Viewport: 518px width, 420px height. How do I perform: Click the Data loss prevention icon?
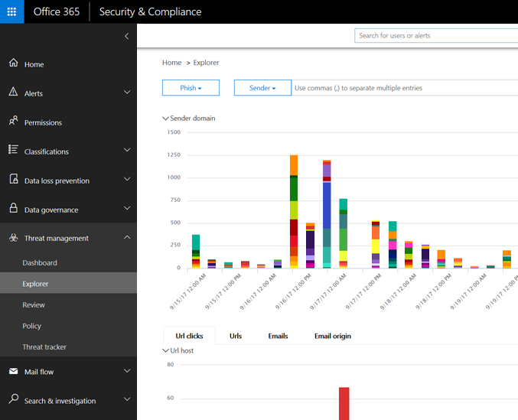(x=13, y=180)
